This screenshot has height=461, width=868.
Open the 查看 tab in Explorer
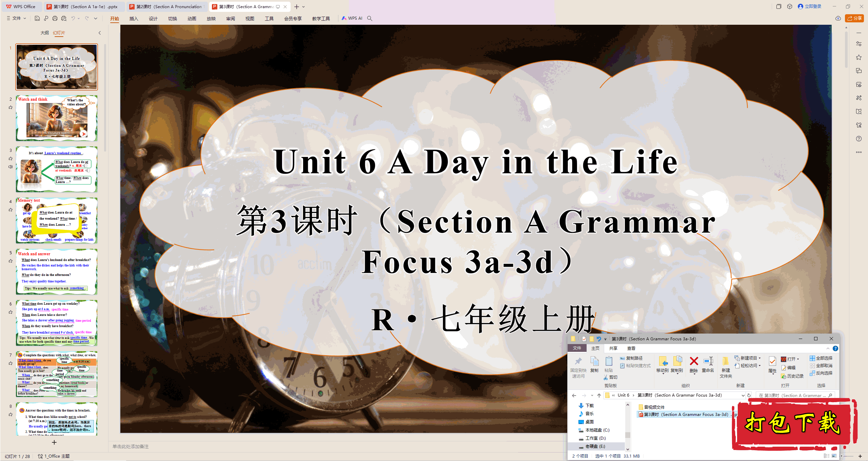[x=631, y=348]
